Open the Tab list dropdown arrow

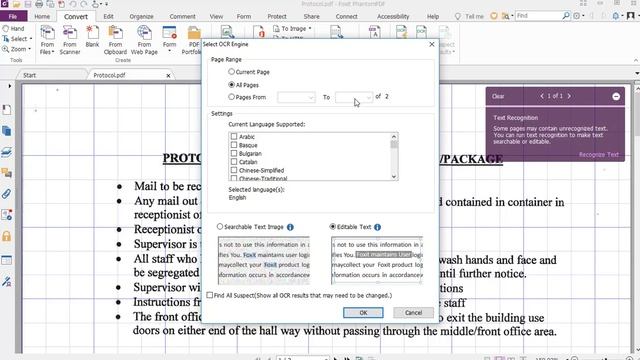[637, 73]
